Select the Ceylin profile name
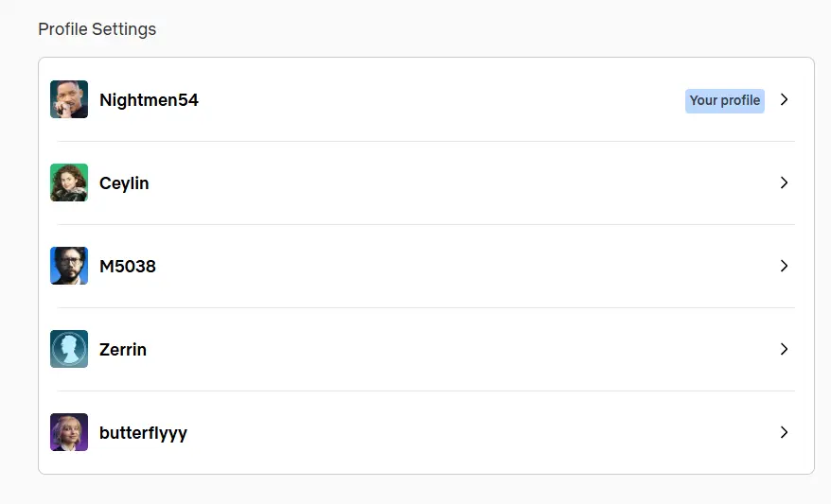Viewport: 831px width, 504px height. click(124, 183)
